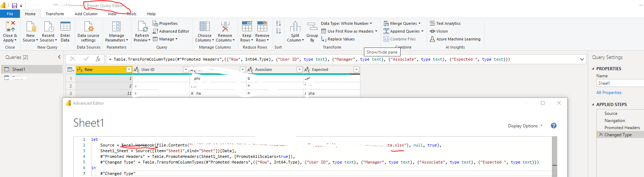Viewport: 644px width, 177px height.
Task: Click the Keep Rows icon
Action: [247, 27]
